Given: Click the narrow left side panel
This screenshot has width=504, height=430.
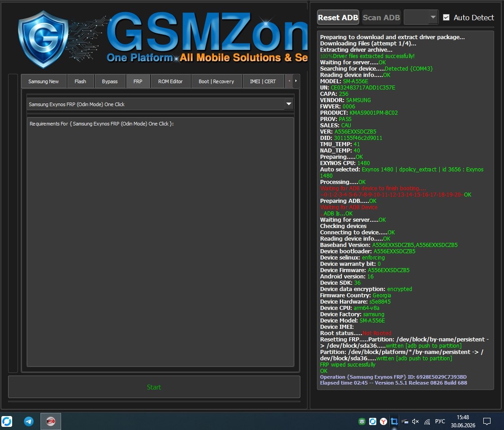Looking at the screenshot, I should tap(13, 223).
